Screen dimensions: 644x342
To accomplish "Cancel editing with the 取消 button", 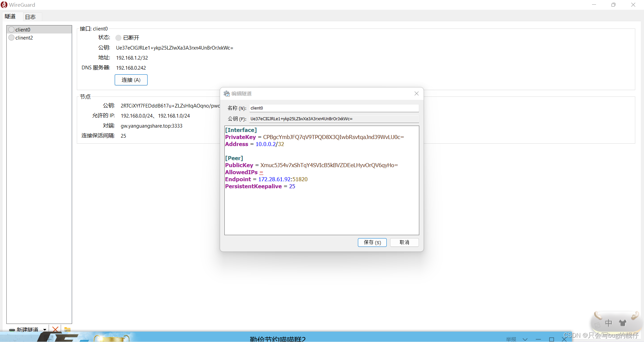I will pyautogui.click(x=404, y=243).
